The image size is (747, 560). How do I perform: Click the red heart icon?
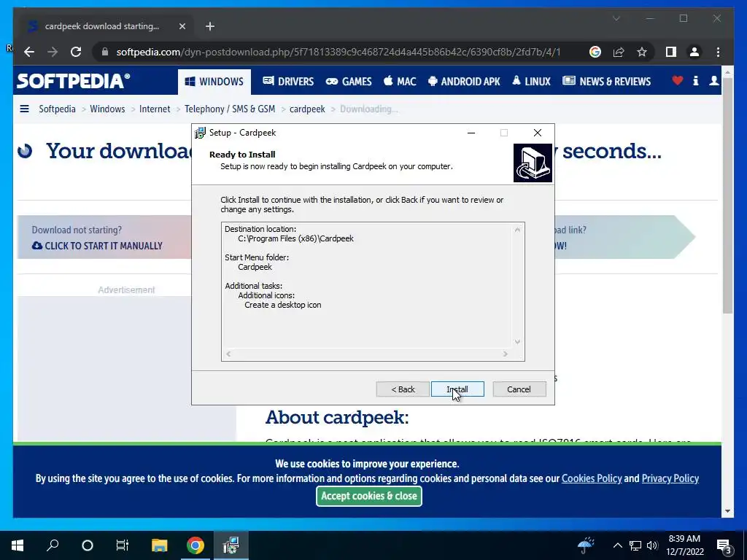coord(677,81)
